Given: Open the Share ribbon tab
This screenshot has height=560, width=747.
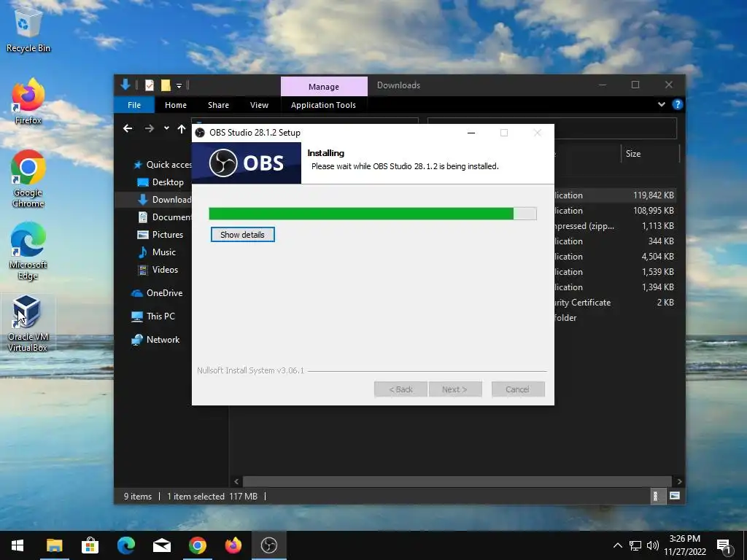Looking at the screenshot, I should [x=218, y=105].
